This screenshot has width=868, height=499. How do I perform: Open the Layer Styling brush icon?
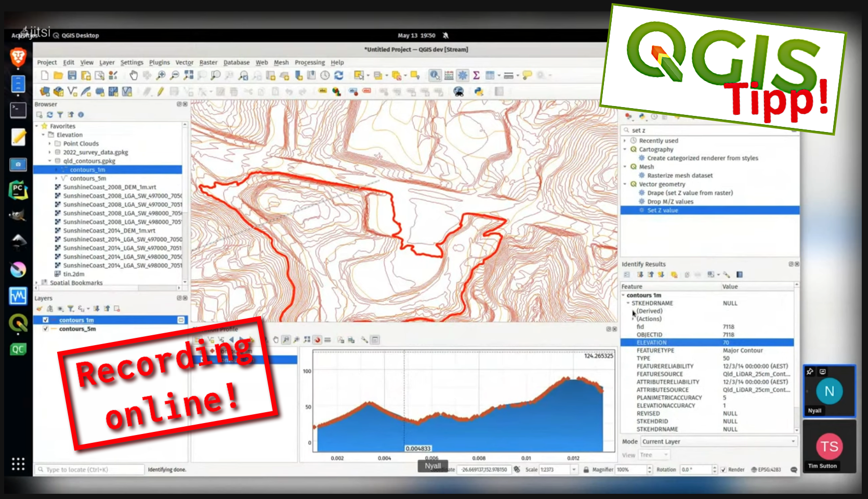[39, 309]
